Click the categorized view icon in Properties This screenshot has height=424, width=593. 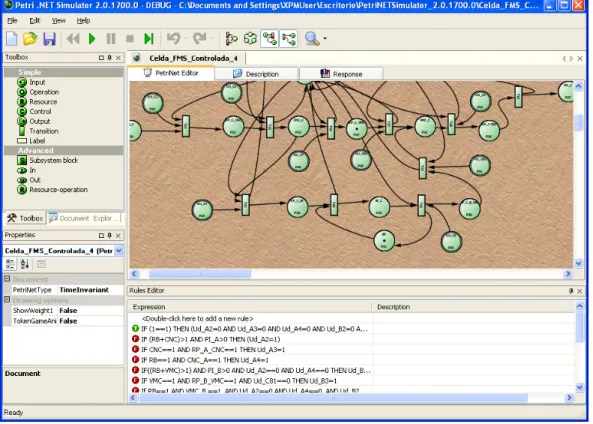10,264
